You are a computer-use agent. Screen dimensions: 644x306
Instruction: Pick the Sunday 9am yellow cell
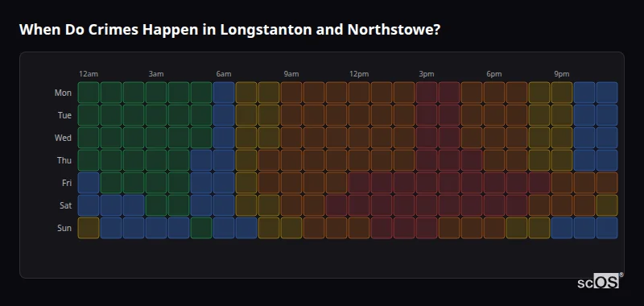(291, 228)
